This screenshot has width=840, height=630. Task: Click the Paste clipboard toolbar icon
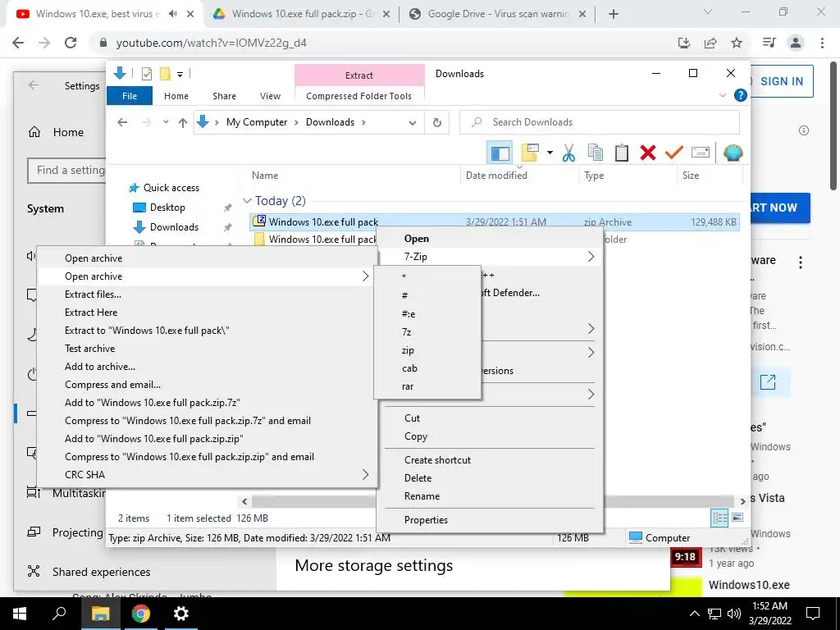click(x=622, y=153)
